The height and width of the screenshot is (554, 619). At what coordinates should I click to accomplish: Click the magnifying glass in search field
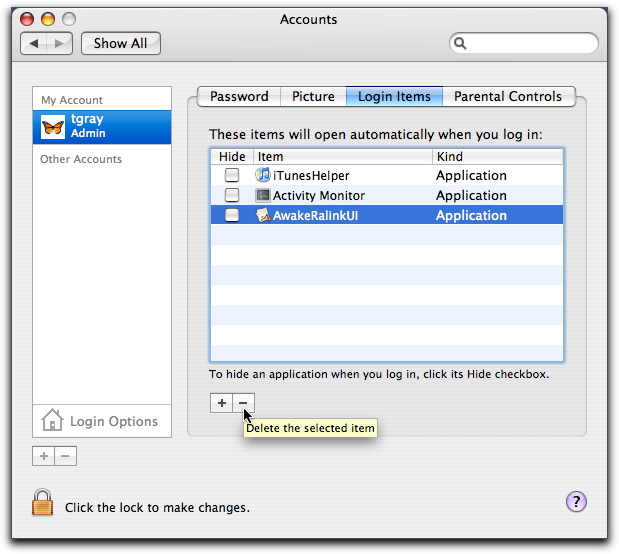[x=461, y=43]
